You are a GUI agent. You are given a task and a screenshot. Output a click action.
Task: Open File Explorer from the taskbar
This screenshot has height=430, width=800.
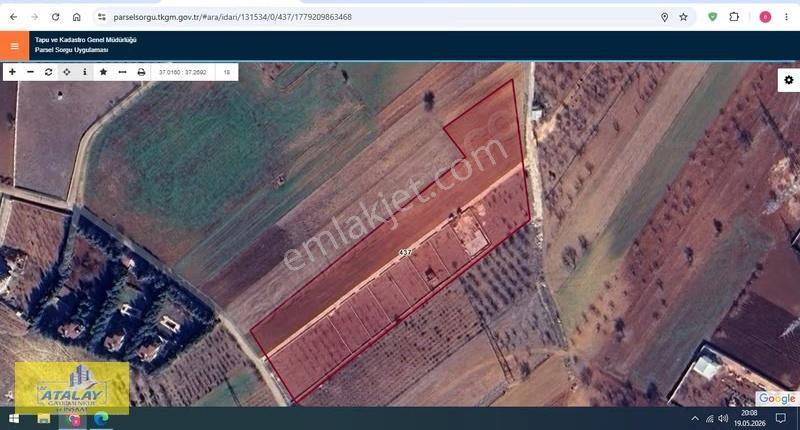(44, 419)
